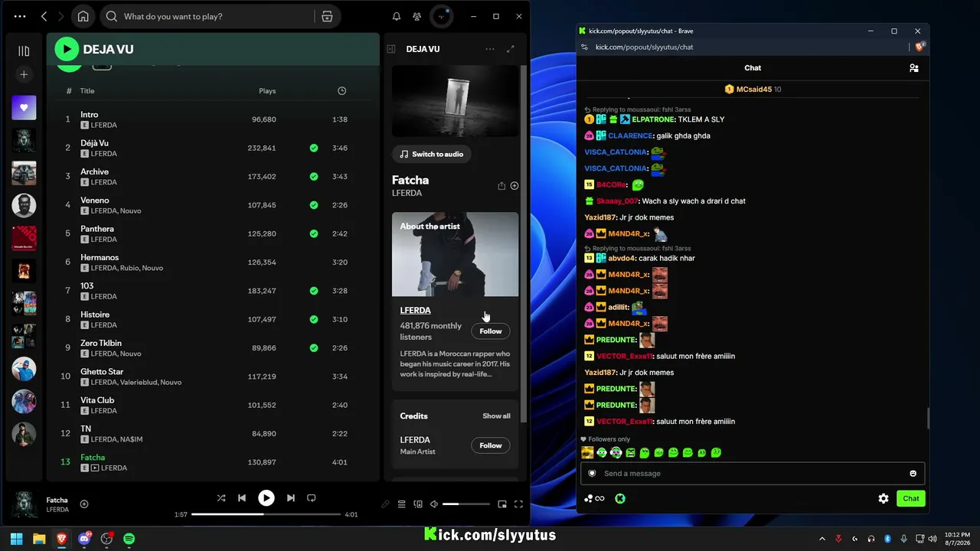The image size is (980, 551).
Task: Select the Hermanos track row
Action: 213,262
